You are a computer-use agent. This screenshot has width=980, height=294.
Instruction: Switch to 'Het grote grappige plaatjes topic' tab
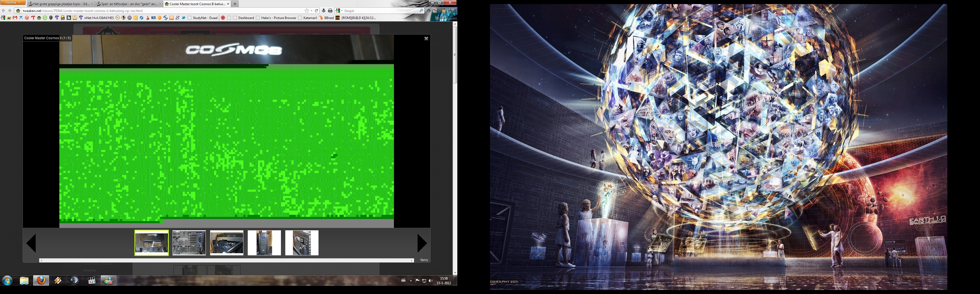click(61, 4)
